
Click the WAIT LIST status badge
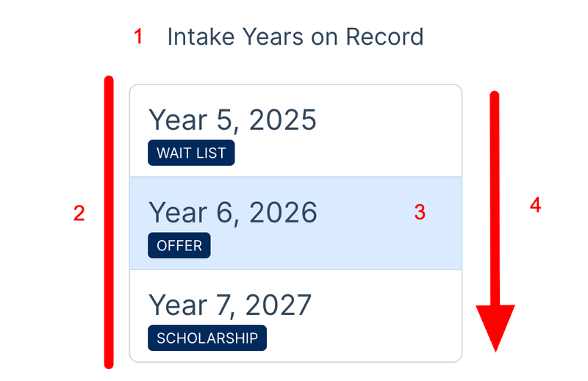(191, 153)
